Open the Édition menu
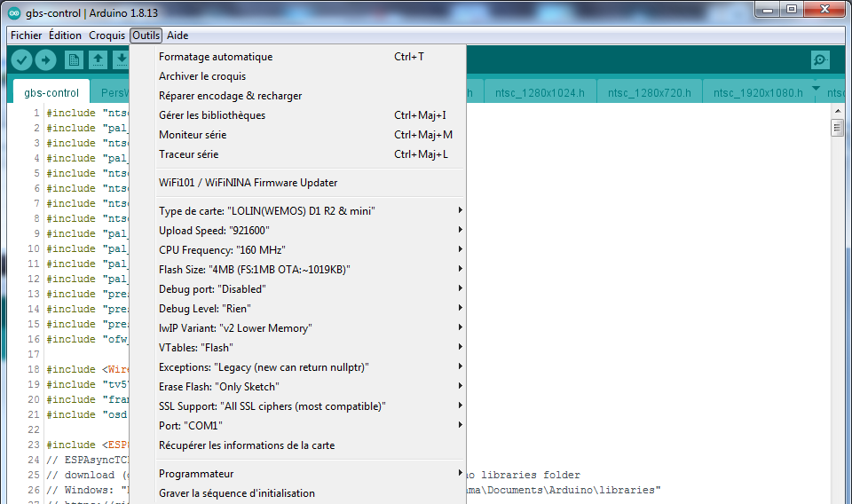 coord(65,35)
